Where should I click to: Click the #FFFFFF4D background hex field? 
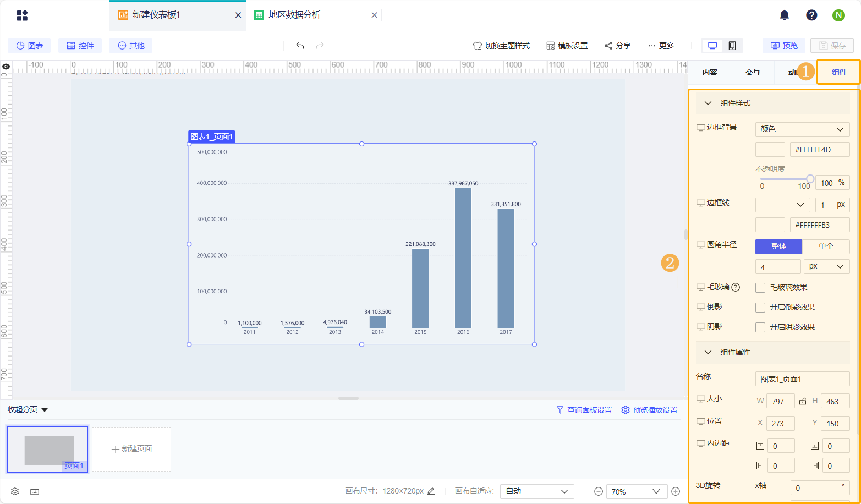click(x=820, y=149)
